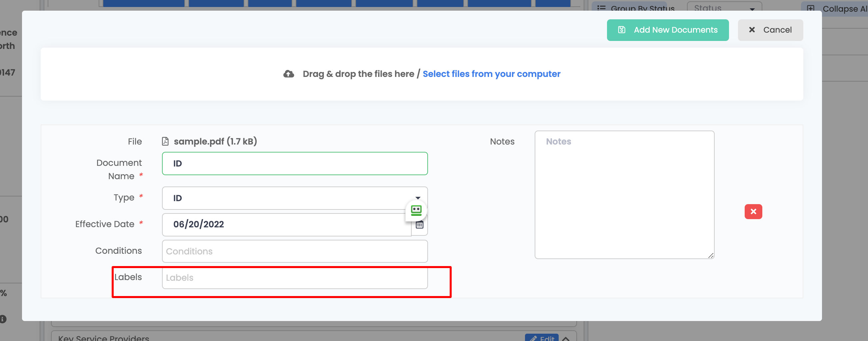The height and width of the screenshot is (341, 868).
Task: Focus the Document Name field
Action: tap(295, 164)
